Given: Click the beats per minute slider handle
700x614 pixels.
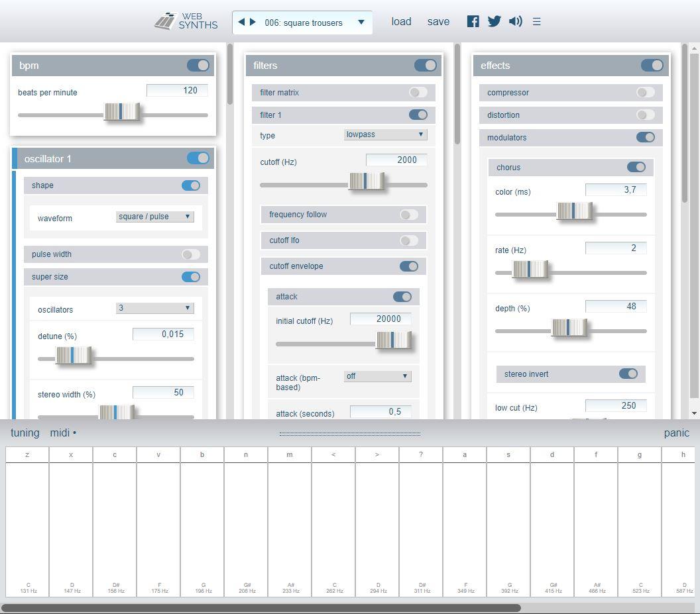Looking at the screenshot, I should tap(122, 111).
